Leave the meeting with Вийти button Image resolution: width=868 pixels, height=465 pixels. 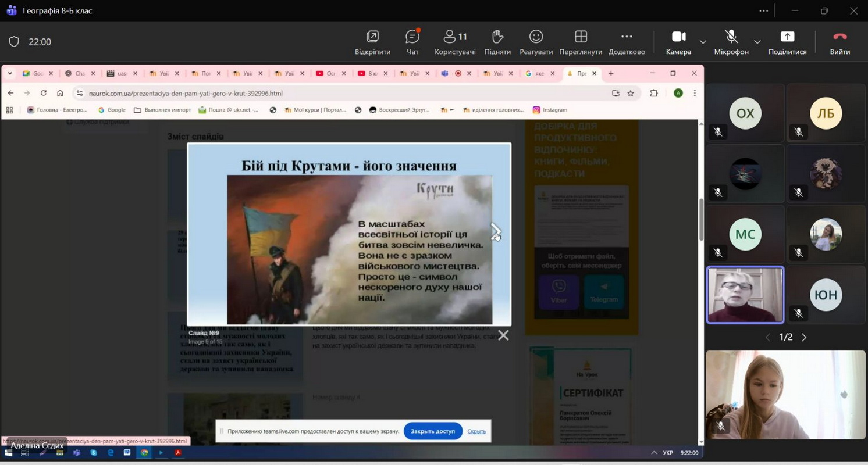[839, 42]
